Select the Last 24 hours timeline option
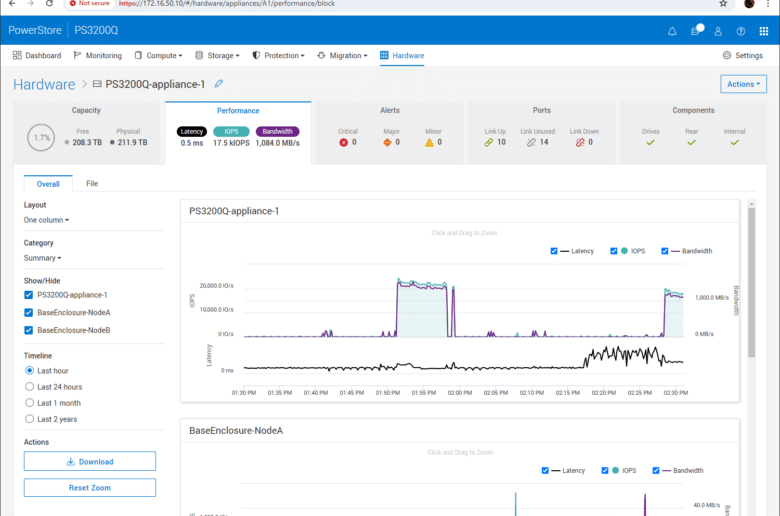 pyautogui.click(x=29, y=387)
